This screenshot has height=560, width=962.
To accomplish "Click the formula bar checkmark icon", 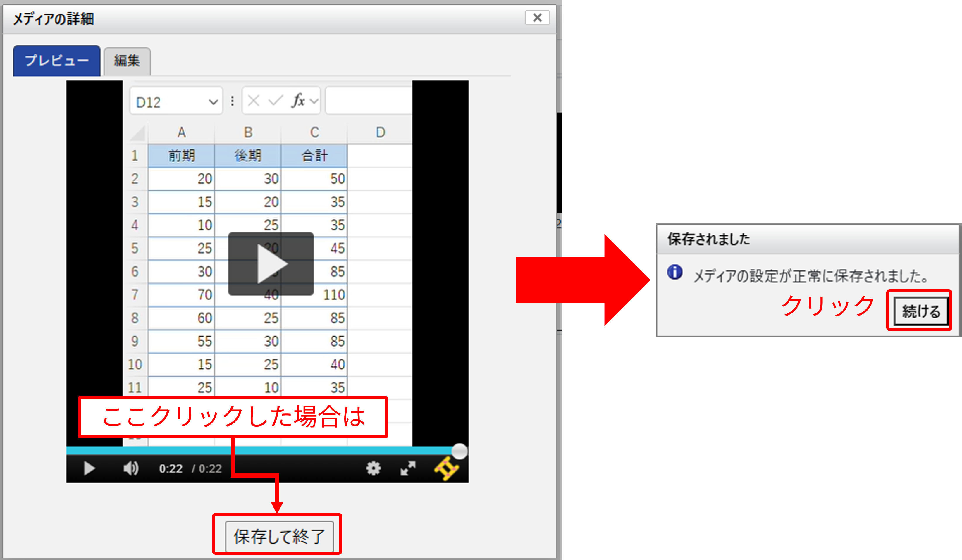I will coord(276,101).
